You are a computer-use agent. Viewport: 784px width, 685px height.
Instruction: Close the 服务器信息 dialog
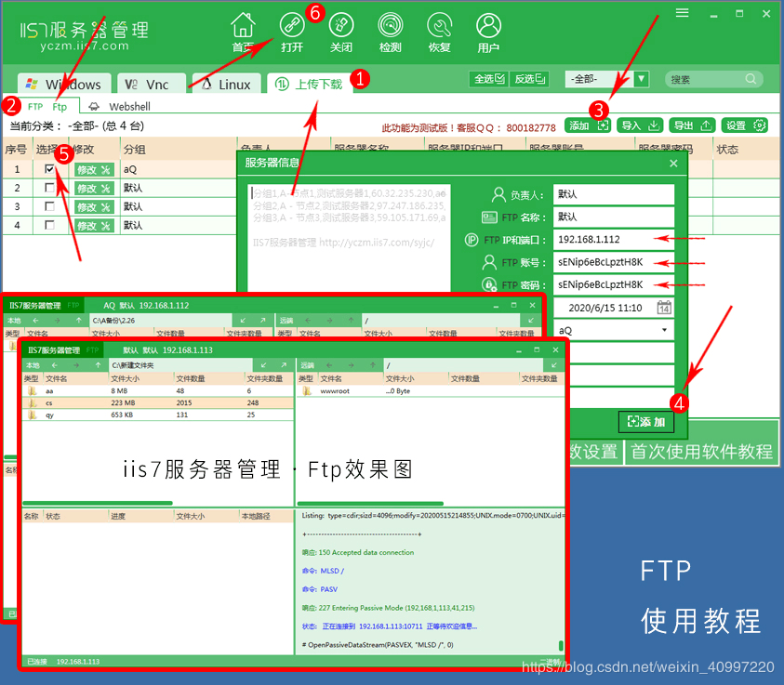tap(673, 163)
